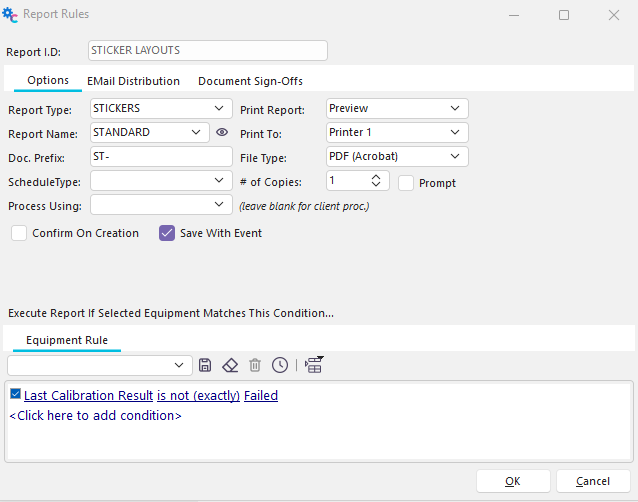Enable Confirm On Creation checkbox

[x=19, y=233]
